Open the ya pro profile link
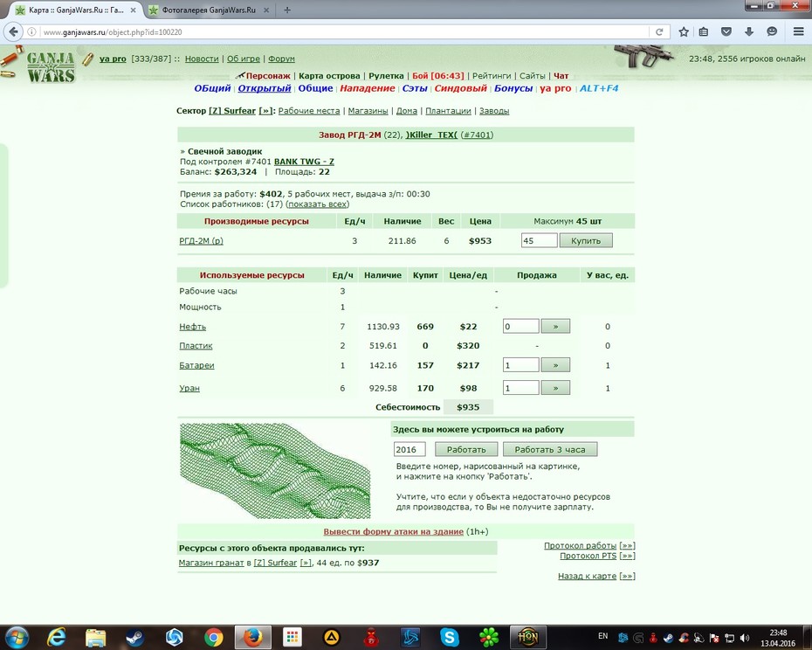 click(x=113, y=59)
